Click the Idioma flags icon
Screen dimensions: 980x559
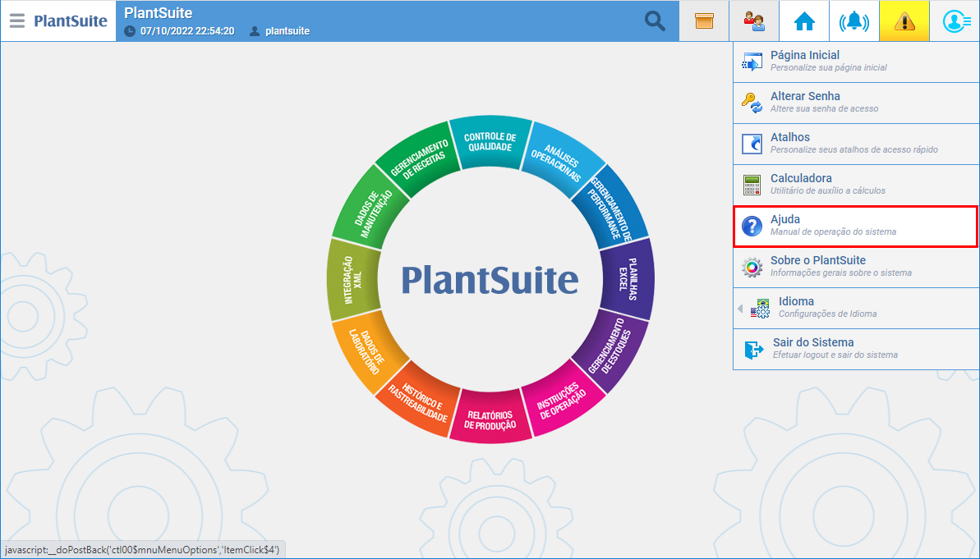tap(760, 308)
